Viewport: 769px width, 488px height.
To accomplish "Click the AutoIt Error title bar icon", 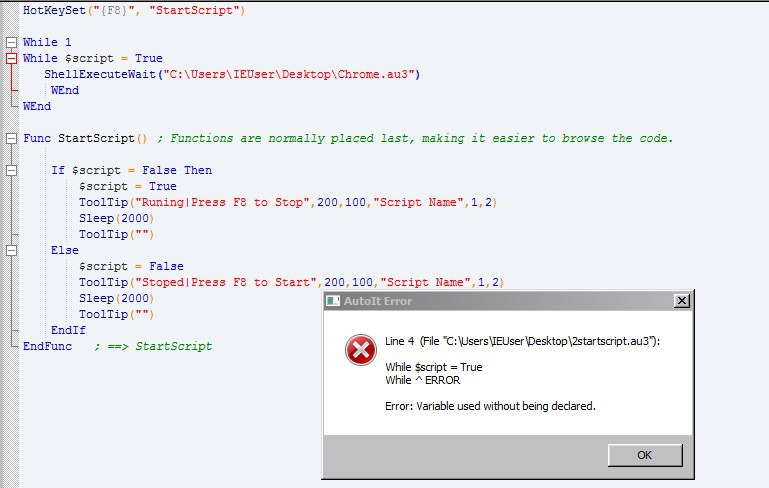I will point(333,301).
